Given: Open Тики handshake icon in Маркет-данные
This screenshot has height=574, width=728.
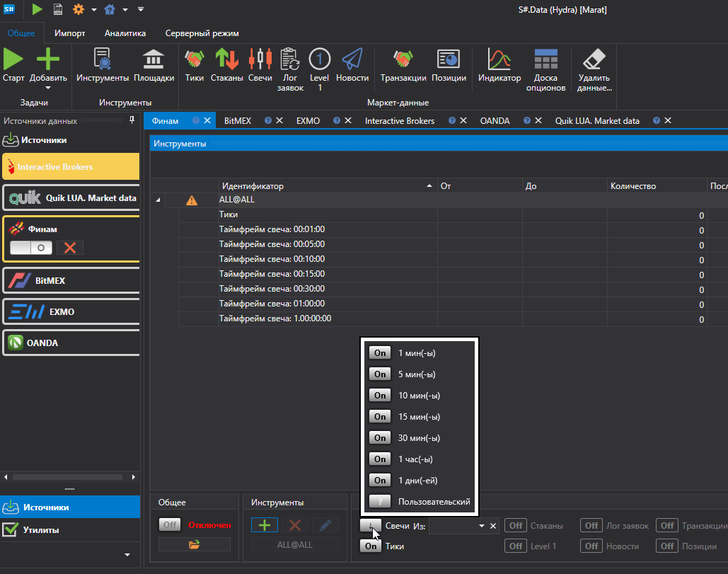Looking at the screenshot, I should pos(194,59).
